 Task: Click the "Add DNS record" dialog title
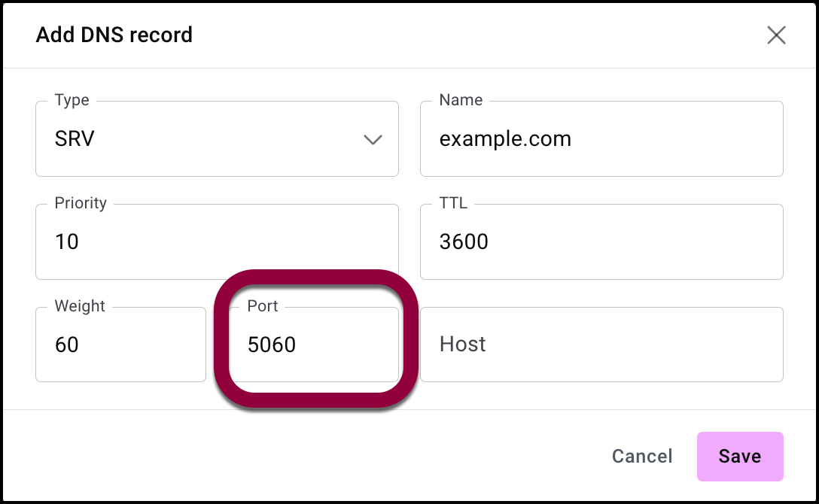tap(114, 35)
